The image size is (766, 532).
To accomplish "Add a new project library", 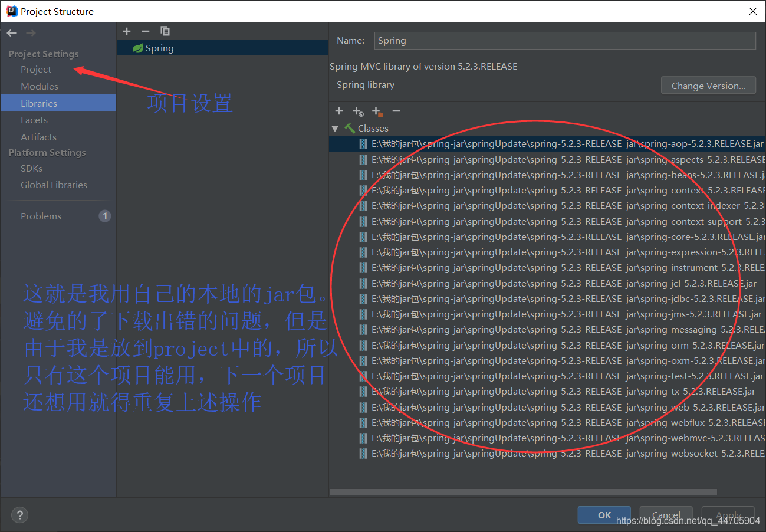I will pyautogui.click(x=127, y=31).
